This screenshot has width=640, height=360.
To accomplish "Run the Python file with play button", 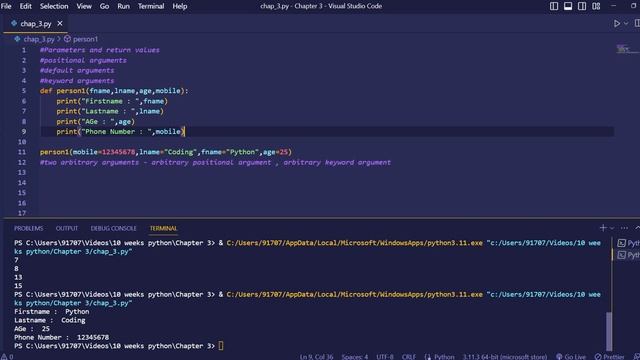I will tap(617, 24).
